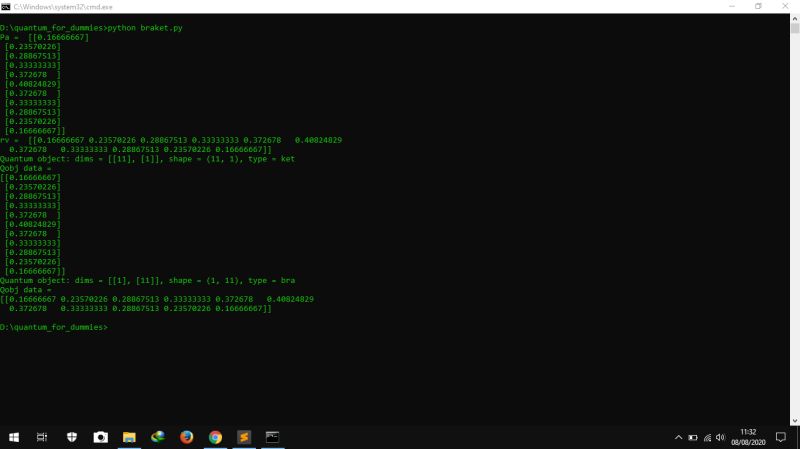Viewport: 800px width, 449px height.
Task: Close the cmd.exe window
Action: [785, 7]
